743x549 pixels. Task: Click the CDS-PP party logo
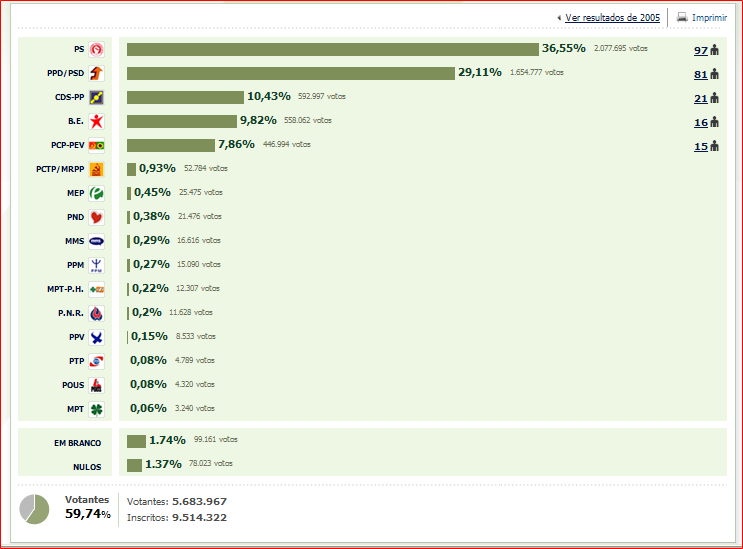[x=97, y=98]
